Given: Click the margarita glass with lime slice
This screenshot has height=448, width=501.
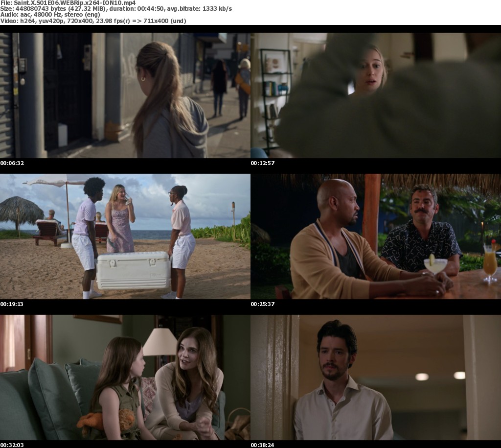Looking at the screenshot, I should click(434, 265).
